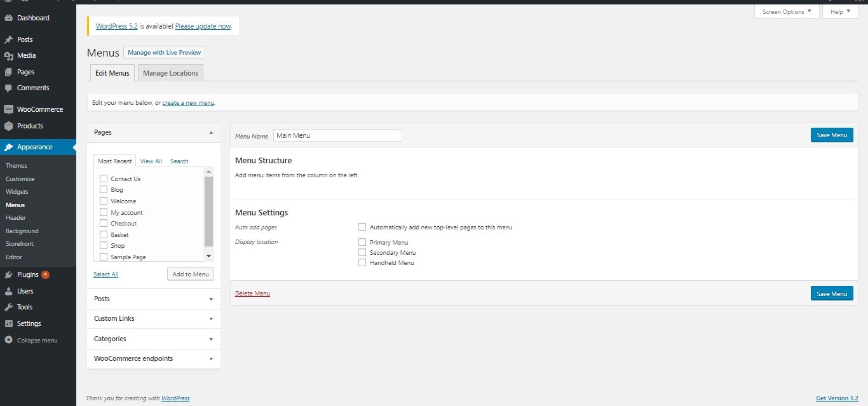Select the Contact Us page checkbox
This screenshot has height=406, width=868.
[104, 179]
